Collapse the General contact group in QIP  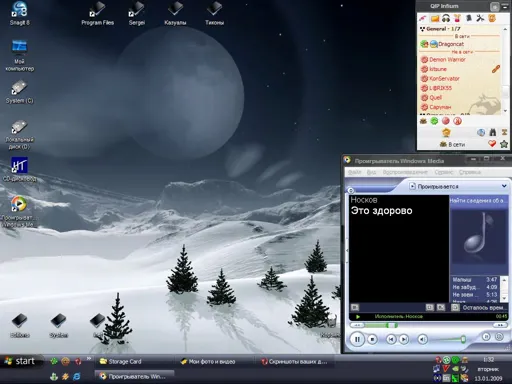[422, 29]
